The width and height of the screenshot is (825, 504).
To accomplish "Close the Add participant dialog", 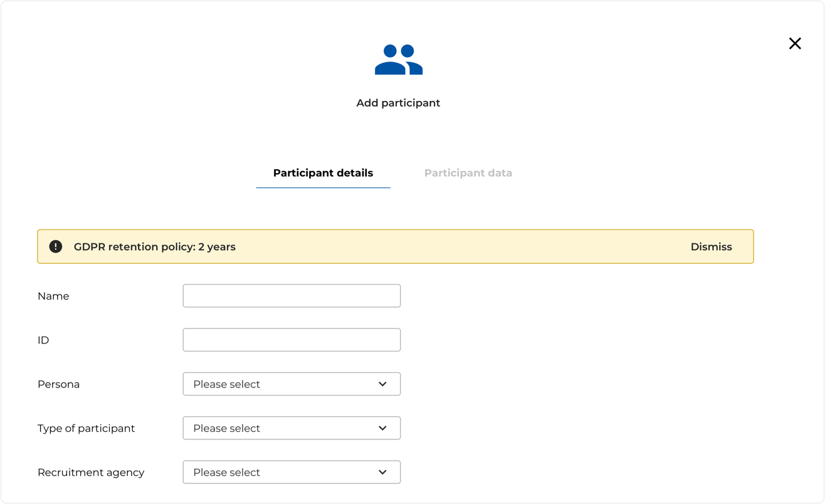I will (x=795, y=43).
